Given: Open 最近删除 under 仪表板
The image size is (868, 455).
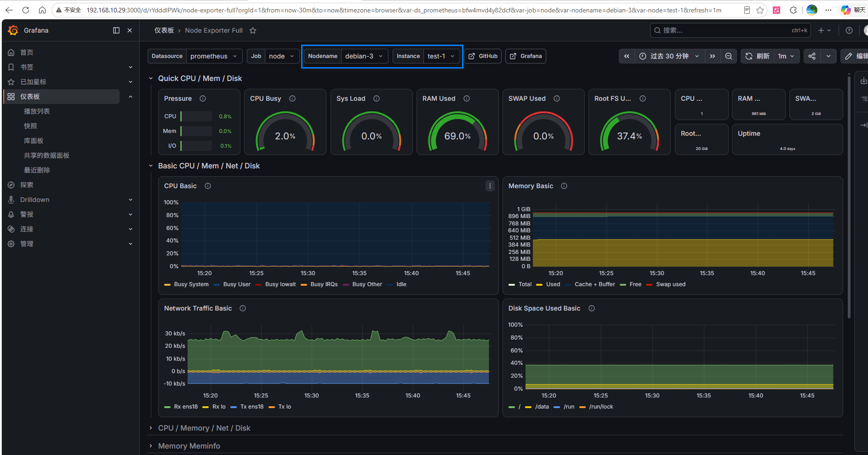Looking at the screenshot, I should click(37, 170).
